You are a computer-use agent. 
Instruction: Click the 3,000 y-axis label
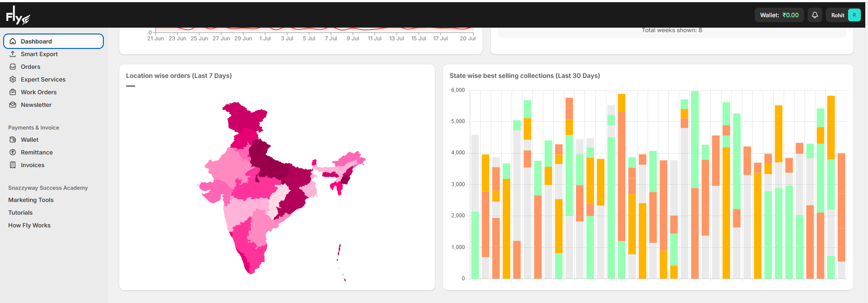pyautogui.click(x=458, y=184)
